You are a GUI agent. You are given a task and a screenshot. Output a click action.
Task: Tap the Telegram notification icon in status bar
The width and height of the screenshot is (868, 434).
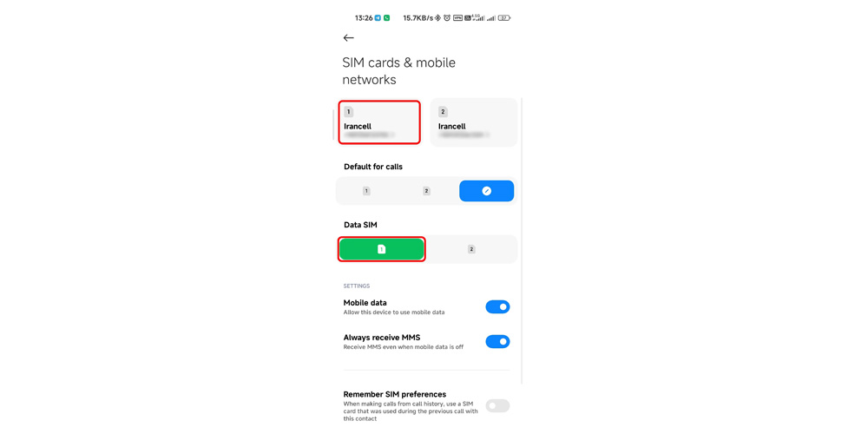coord(378,17)
